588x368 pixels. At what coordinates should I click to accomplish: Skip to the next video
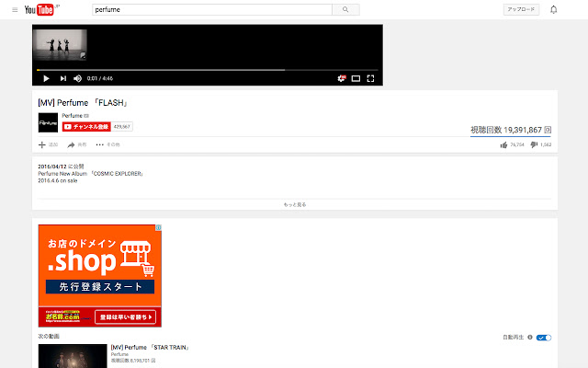coord(63,78)
